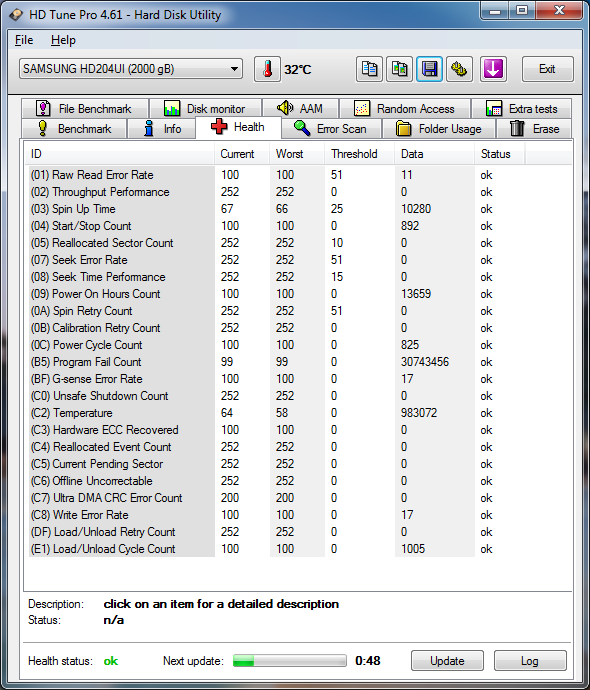Select the Health tab
Image resolution: width=590 pixels, height=690 pixels.
[x=238, y=127]
